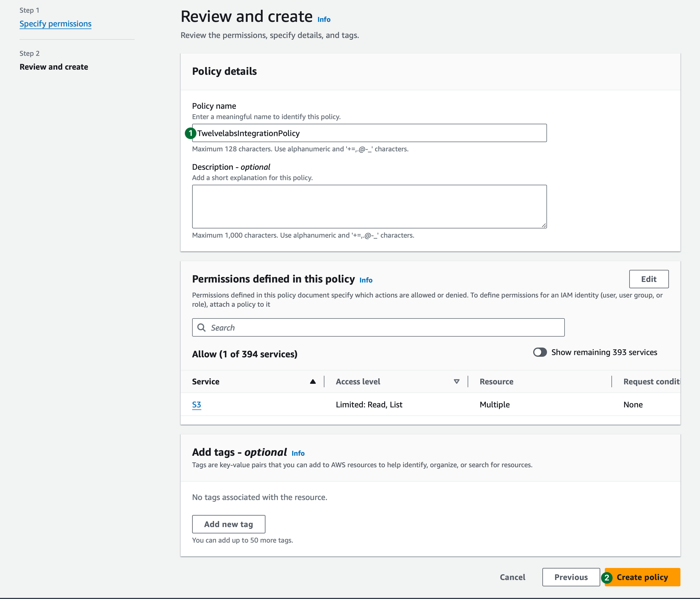Screen dimensions: 700x599
Task: Open Info link beside Add tags
Action: [298, 453]
